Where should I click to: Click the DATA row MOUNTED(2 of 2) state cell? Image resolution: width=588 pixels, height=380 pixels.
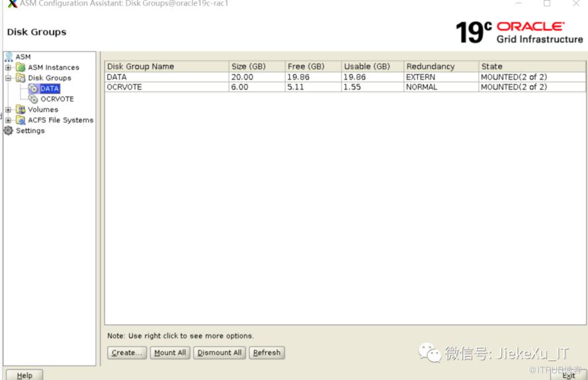tap(532, 77)
